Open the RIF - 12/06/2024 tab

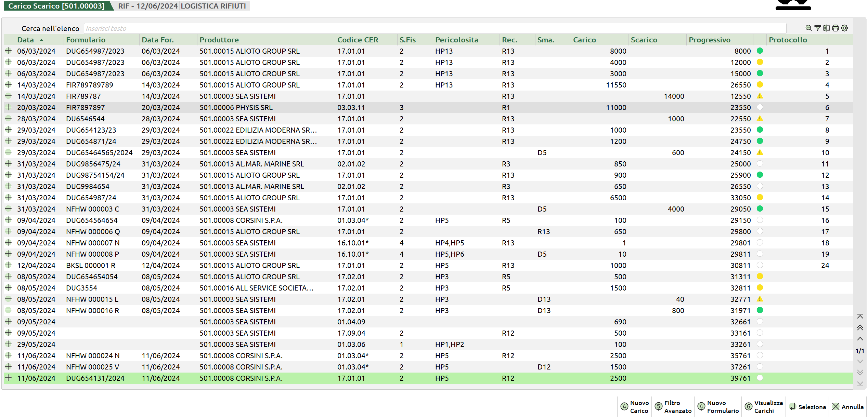tap(147, 6)
